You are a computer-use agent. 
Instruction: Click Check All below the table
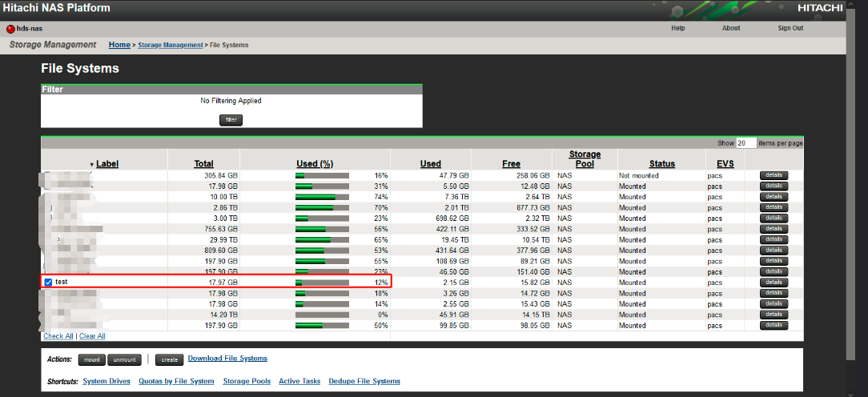tap(58, 336)
